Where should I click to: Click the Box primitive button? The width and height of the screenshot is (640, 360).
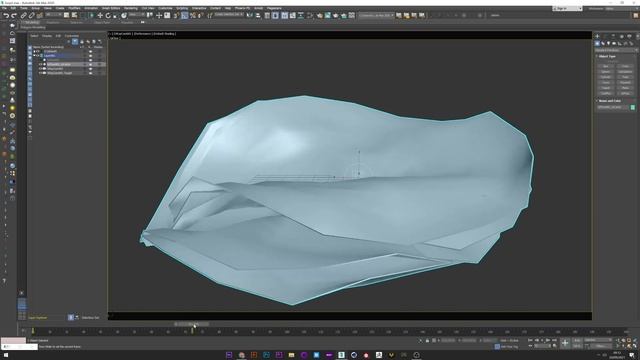point(605,66)
